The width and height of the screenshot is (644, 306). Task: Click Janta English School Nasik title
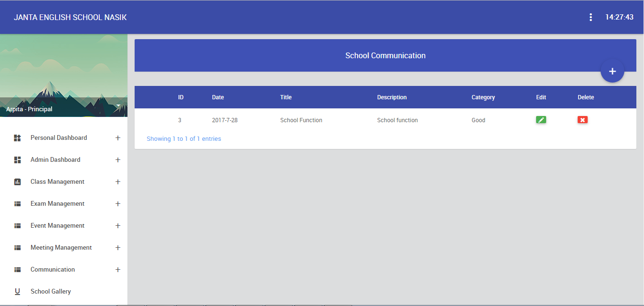click(70, 17)
